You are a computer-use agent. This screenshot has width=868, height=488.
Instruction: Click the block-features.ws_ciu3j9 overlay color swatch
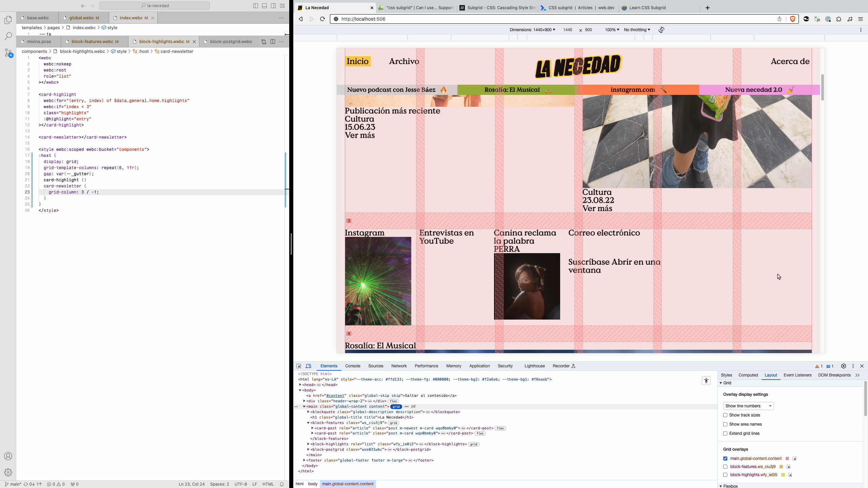click(781, 467)
